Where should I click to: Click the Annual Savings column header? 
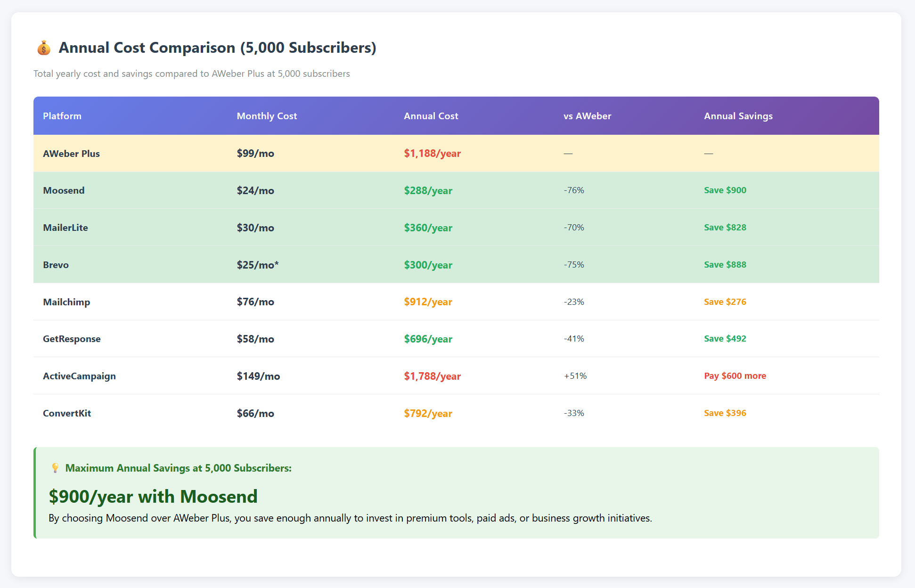point(738,116)
